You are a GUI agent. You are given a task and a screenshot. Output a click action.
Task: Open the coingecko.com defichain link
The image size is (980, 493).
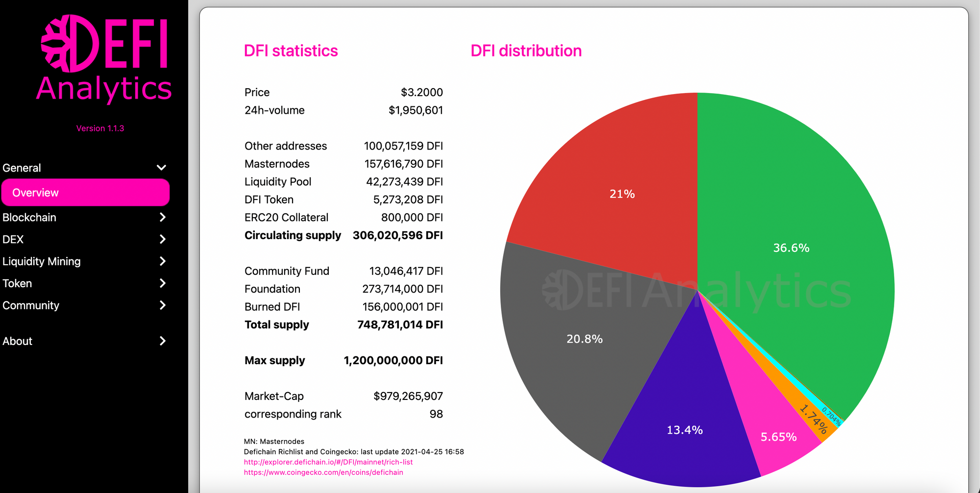[323, 472]
